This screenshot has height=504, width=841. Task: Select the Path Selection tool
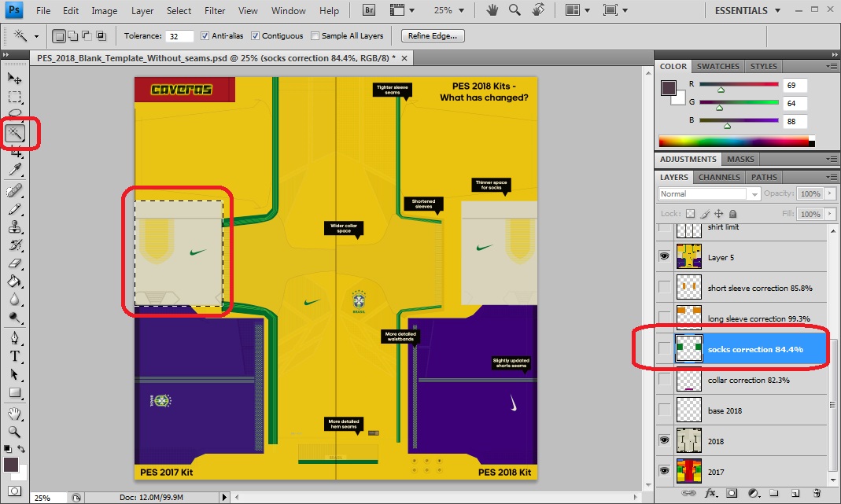[14, 374]
